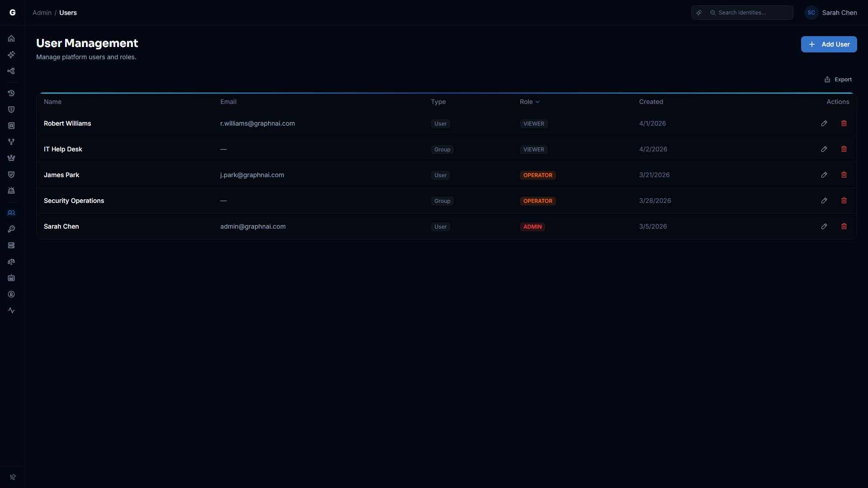
Task: Click the OPERATOR role badge for James Park
Action: [x=538, y=175]
